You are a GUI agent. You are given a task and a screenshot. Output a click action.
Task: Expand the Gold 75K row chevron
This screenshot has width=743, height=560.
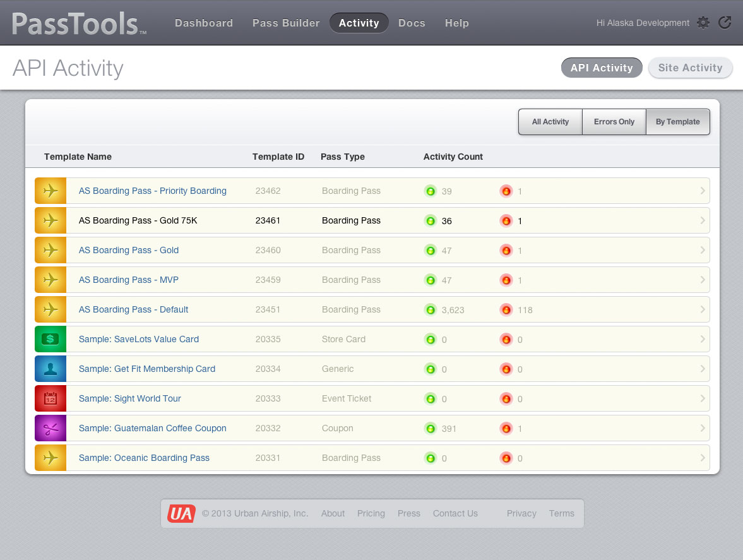tap(702, 220)
